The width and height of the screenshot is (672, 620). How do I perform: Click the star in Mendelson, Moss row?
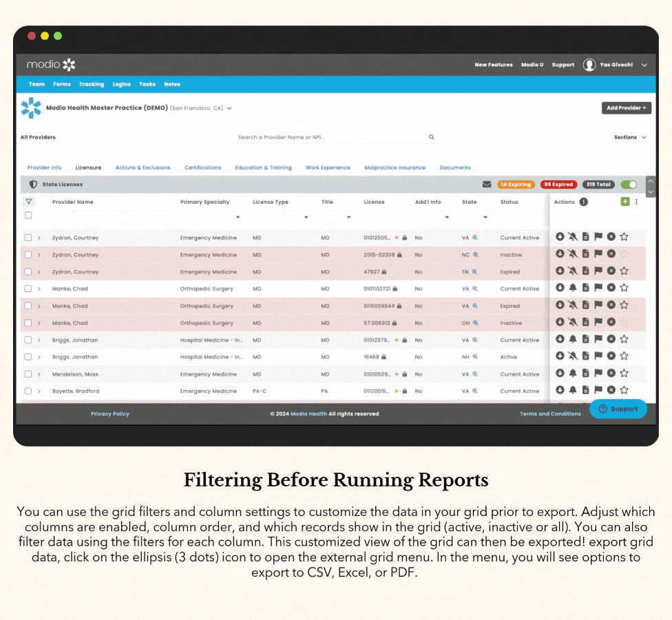[624, 373]
